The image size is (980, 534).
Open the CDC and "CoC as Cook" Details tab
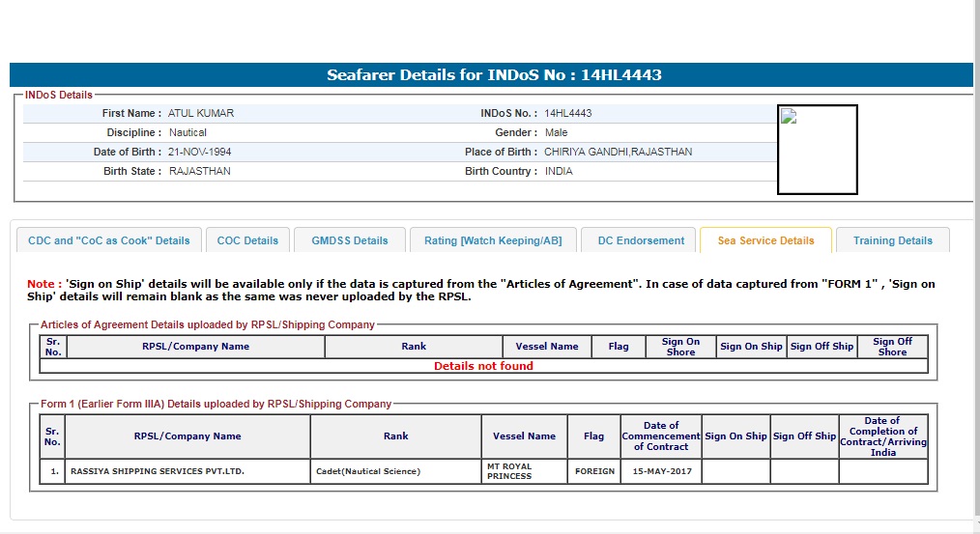[109, 240]
